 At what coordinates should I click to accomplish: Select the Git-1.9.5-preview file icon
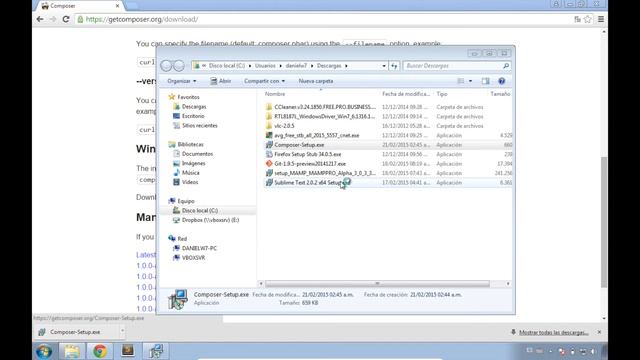(x=269, y=164)
